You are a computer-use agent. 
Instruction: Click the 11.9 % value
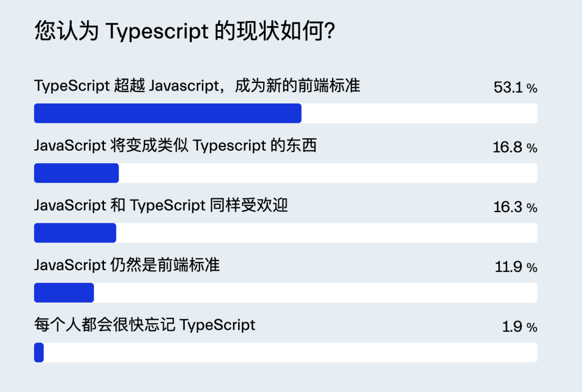516,267
